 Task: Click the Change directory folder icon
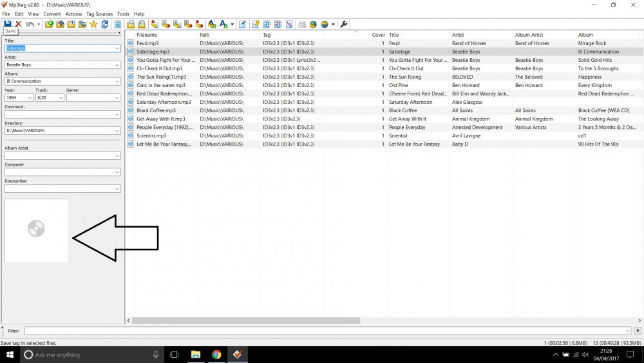(x=49, y=25)
